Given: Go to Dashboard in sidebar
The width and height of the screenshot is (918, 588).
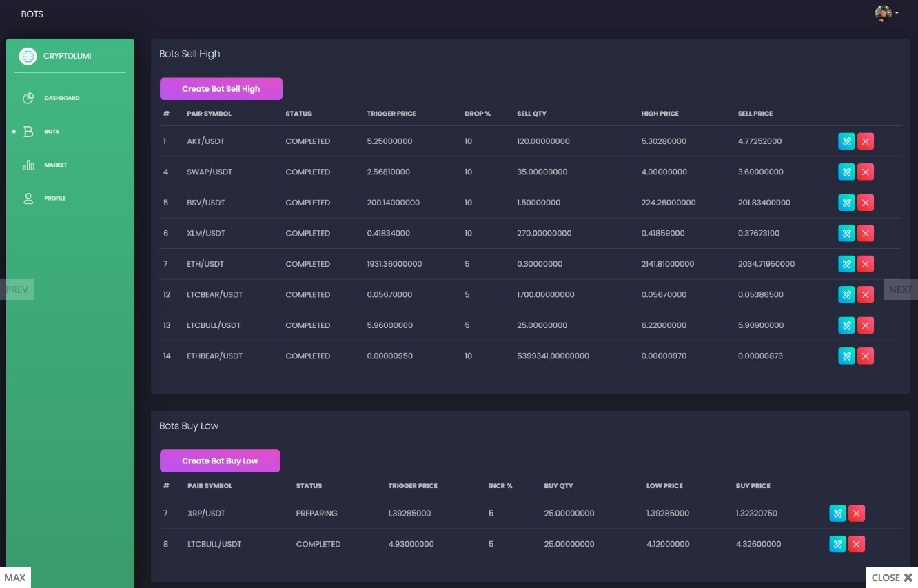Looking at the screenshot, I should [61, 98].
